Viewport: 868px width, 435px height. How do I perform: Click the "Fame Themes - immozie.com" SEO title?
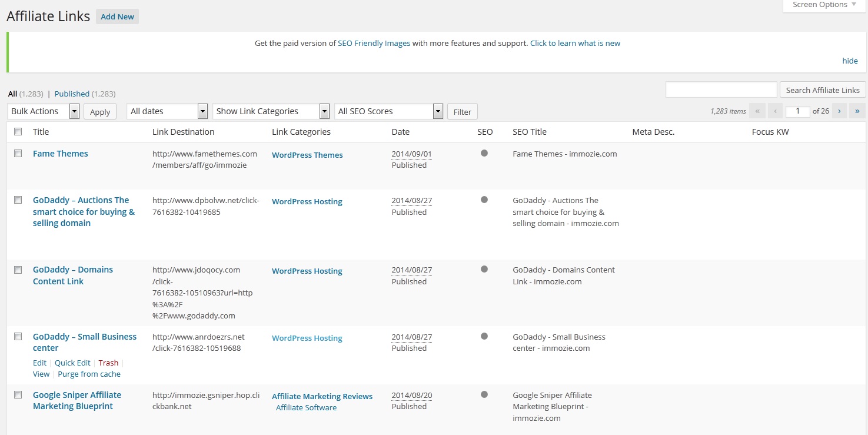[x=565, y=154]
